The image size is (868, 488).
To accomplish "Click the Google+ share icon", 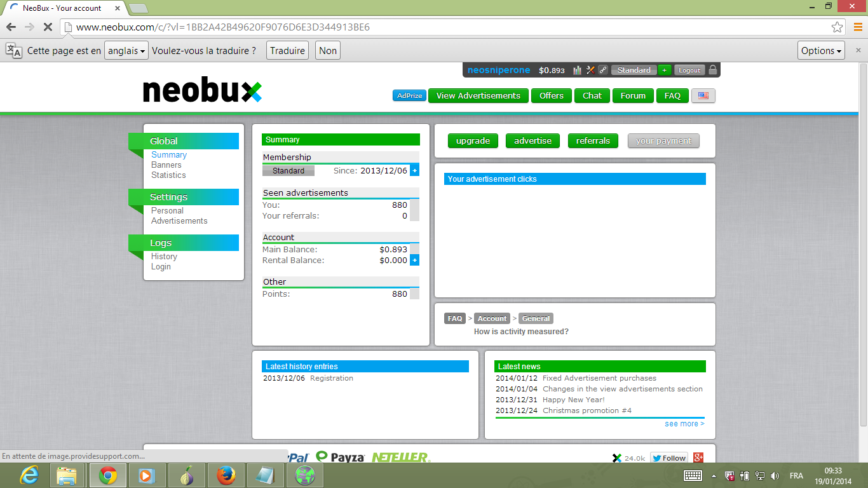I will point(698,457).
